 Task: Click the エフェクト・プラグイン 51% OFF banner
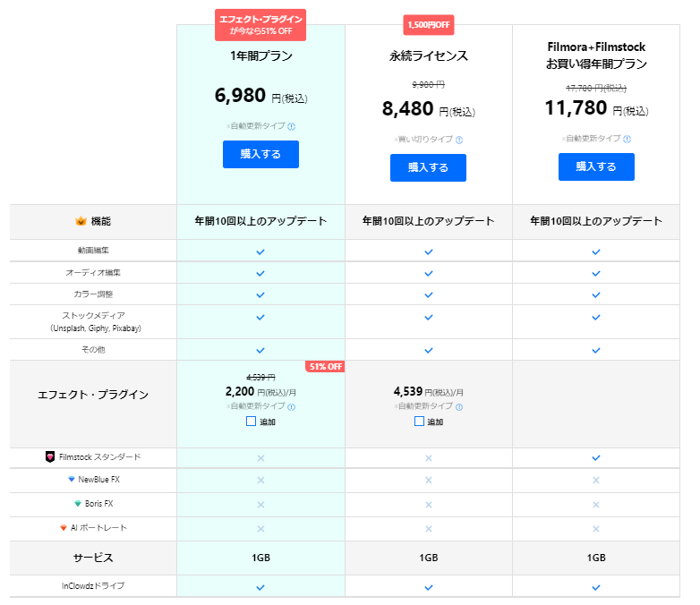click(x=260, y=25)
